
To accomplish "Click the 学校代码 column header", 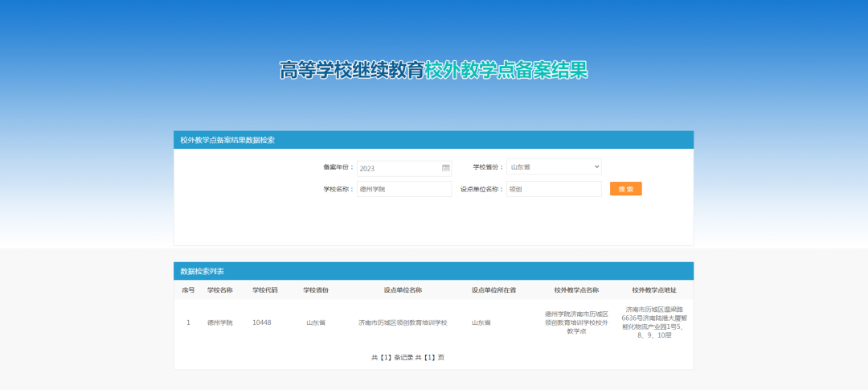I will coord(264,290).
